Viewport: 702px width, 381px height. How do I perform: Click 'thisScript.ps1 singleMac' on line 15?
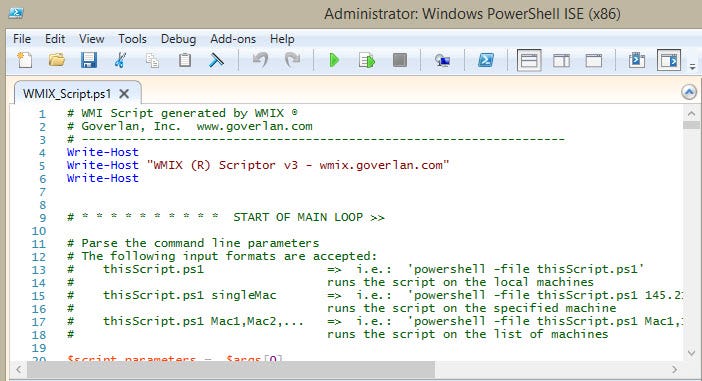[x=190, y=295]
